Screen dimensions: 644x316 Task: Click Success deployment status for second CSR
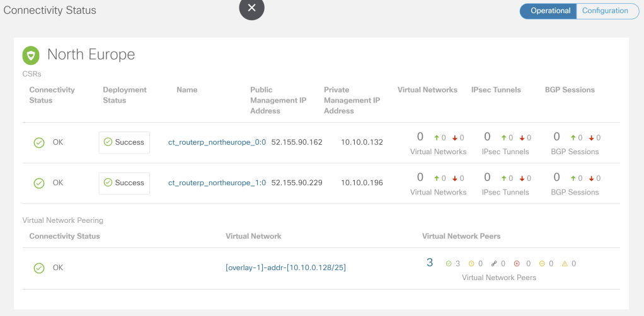pos(124,183)
